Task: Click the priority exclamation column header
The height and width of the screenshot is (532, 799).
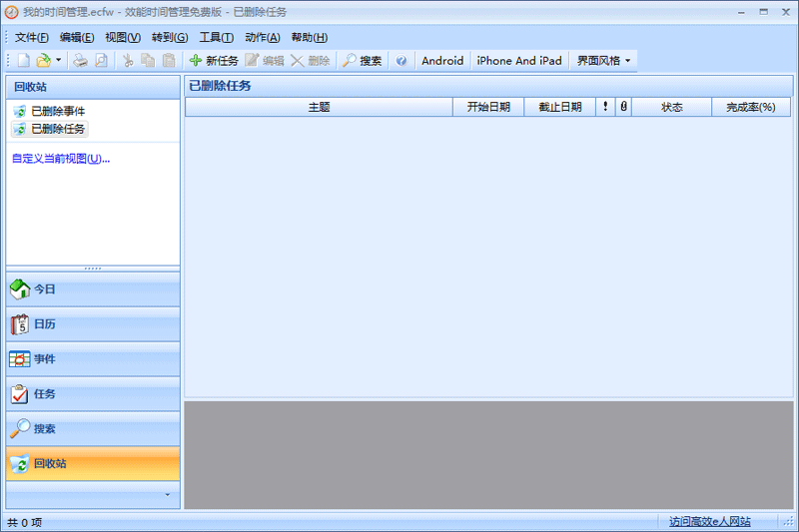Action: (x=605, y=107)
